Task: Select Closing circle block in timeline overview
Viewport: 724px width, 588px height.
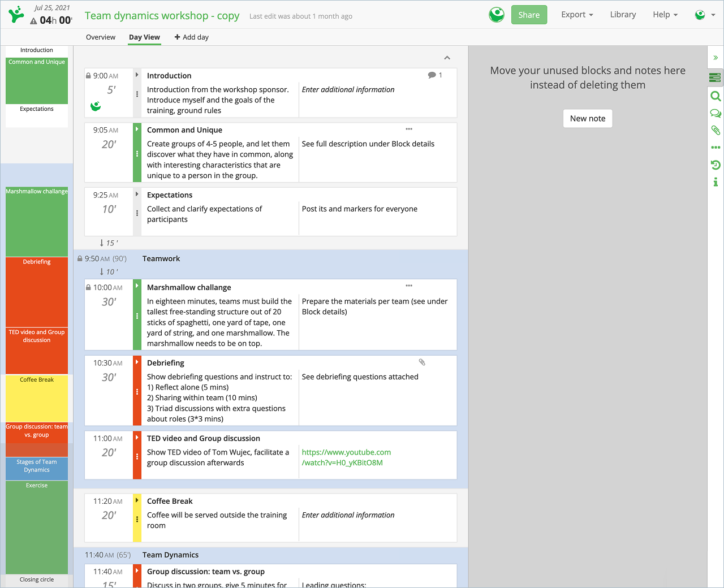Action: click(x=37, y=580)
